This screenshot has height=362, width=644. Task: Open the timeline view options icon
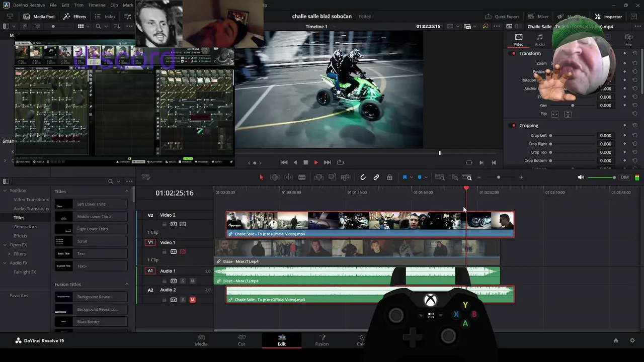pyautogui.click(x=146, y=177)
